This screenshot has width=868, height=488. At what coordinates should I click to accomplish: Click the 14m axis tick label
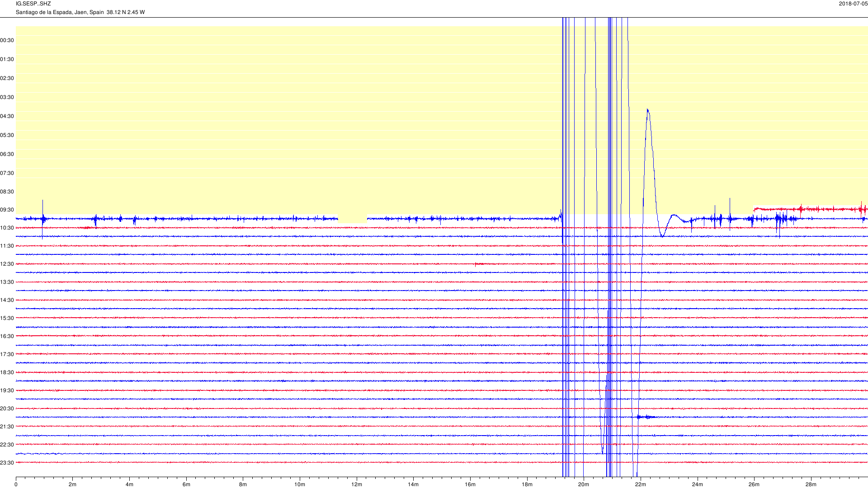(413, 484)
